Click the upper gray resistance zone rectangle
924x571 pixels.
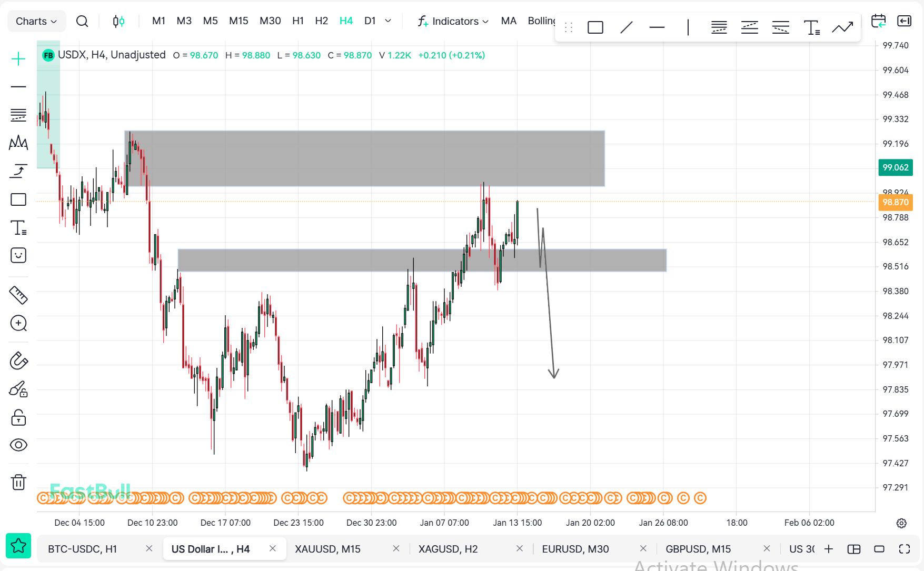pos(364,158)
